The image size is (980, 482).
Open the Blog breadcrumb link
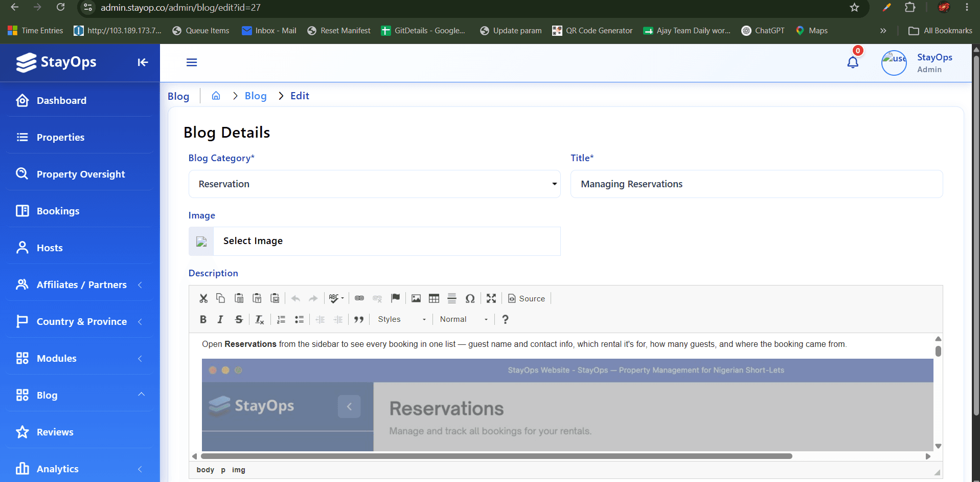click(x=256, y=96)
